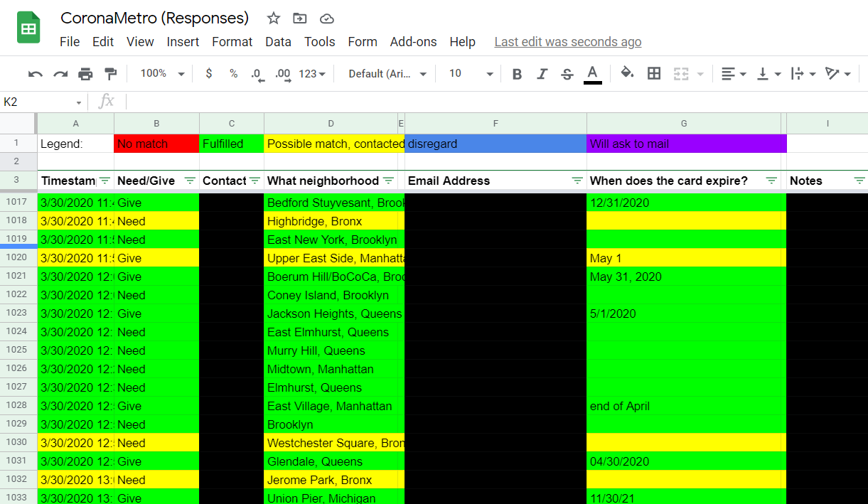This screenshot has width=868, height=504.
Task: Format selection as percent
Action: click(x=232, y=73)
